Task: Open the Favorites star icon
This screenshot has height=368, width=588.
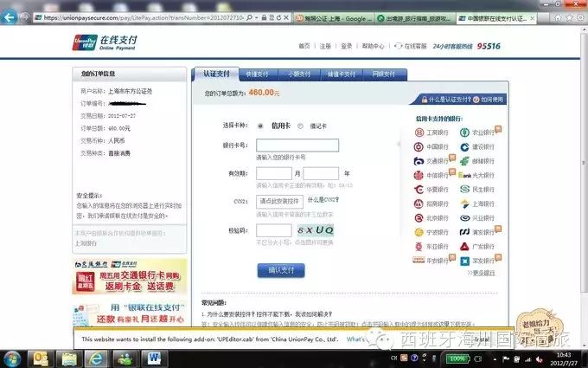Action: click(569, 17)
